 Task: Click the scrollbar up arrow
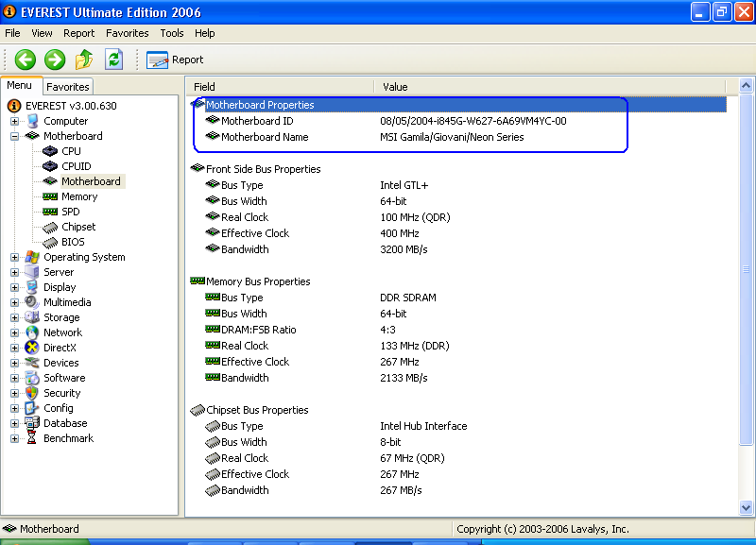tap(746, 86)
